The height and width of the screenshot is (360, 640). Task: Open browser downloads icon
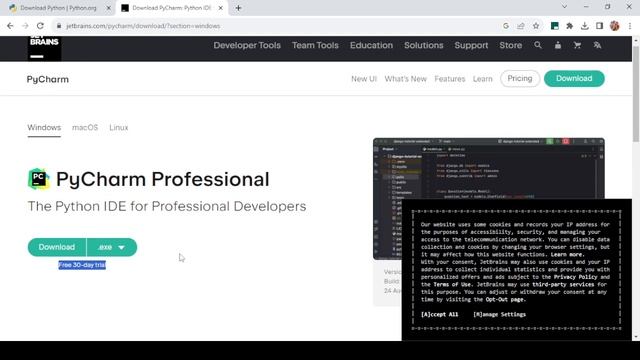tap(584, 26)
